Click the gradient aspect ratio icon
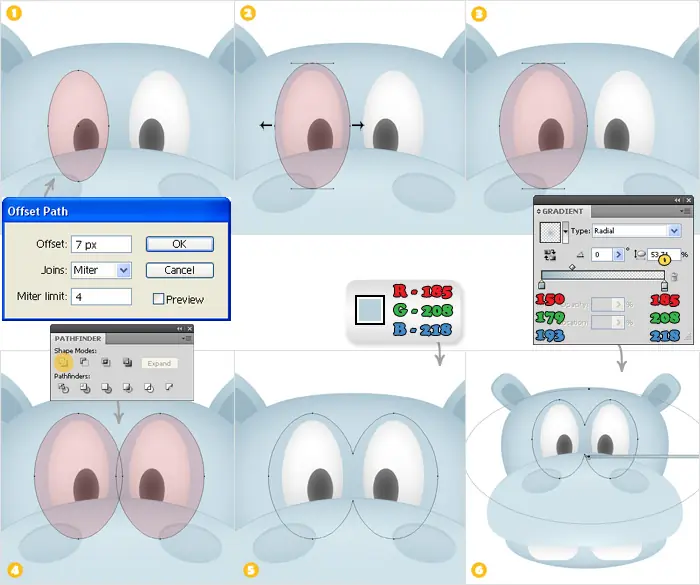The image size is (700, 585). [x=640, y=255]
